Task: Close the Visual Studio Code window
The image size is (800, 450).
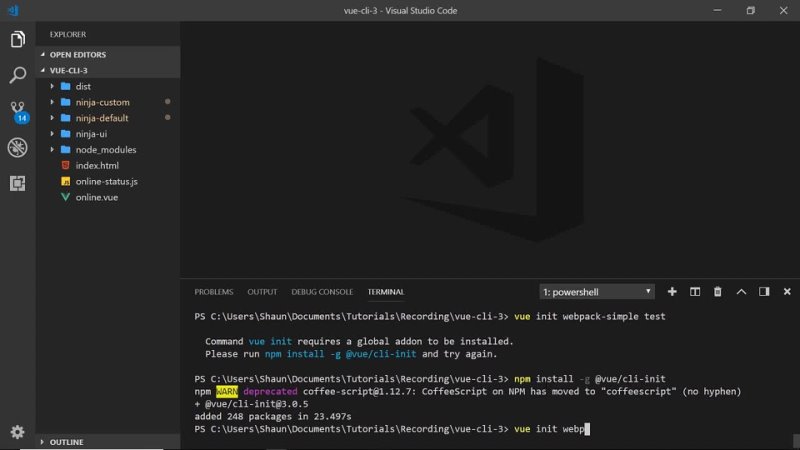Action: pos(784,10)
